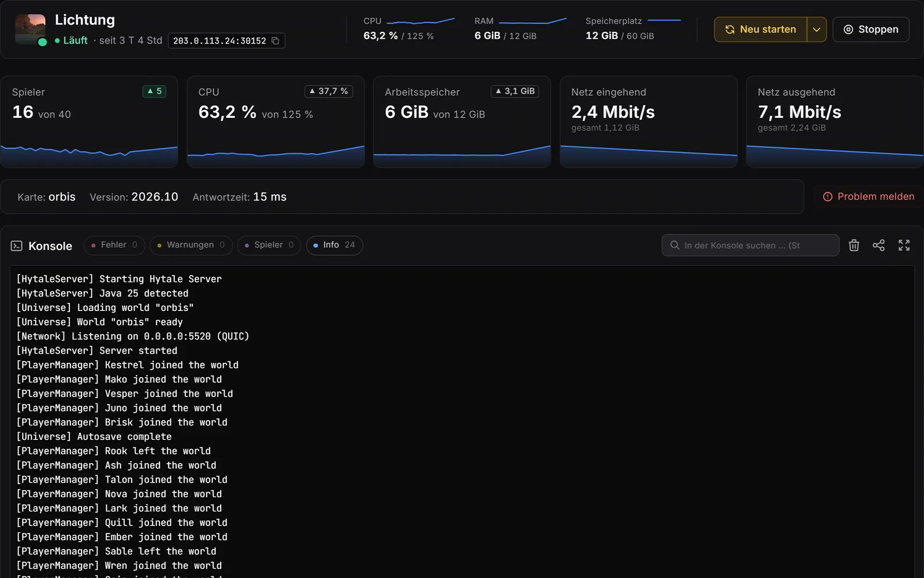Select the log line Rook left the world
Viewport: 924px width, 578px height.
[114, 451]
